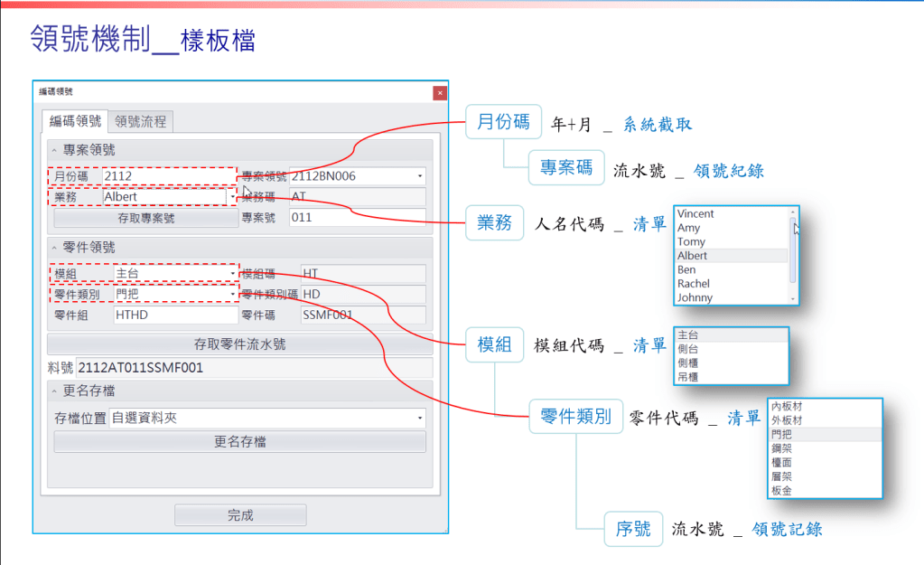Switch to the 領號流程 tab

[x=140, y=121]
